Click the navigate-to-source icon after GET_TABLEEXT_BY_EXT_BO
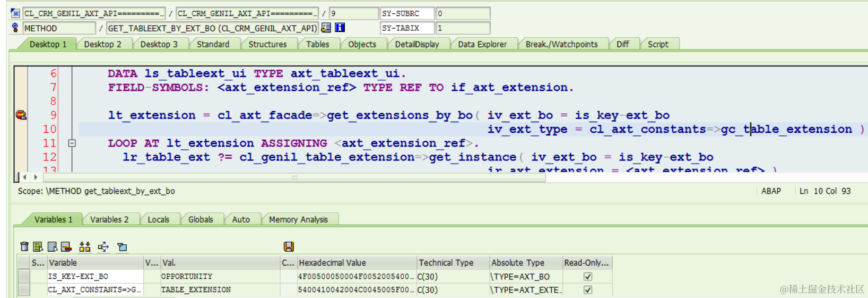 [326, 28]
